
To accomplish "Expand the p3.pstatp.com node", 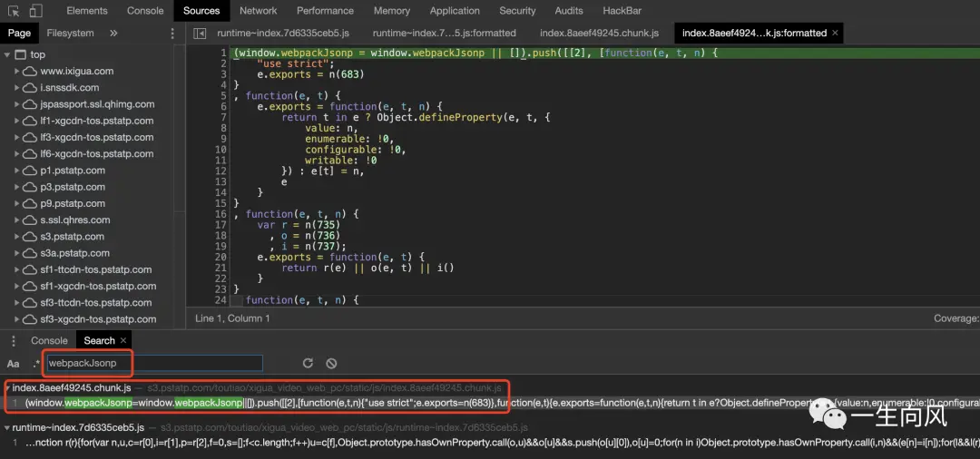I will pos(17,188).
